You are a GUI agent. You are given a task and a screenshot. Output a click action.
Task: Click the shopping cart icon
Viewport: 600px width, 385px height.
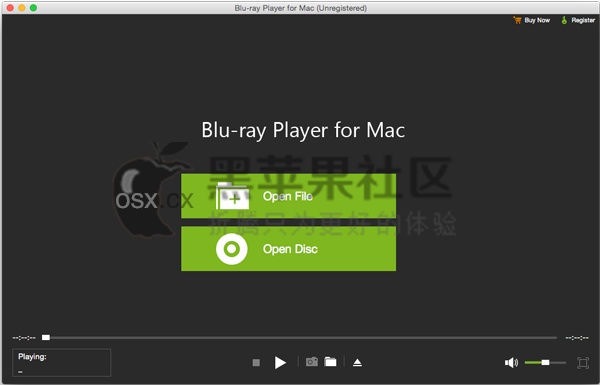pos(517,20)
